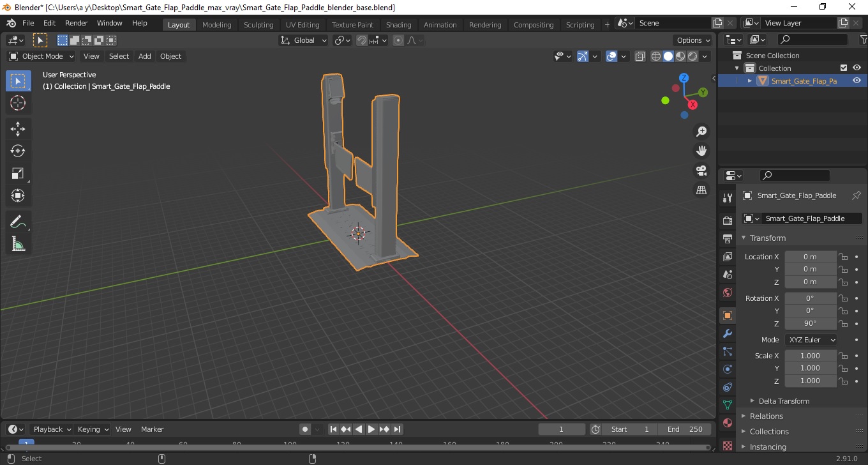Open the Modifier properties wrench tab
Viewport: 868px width, 465px height.
point(727,333)
